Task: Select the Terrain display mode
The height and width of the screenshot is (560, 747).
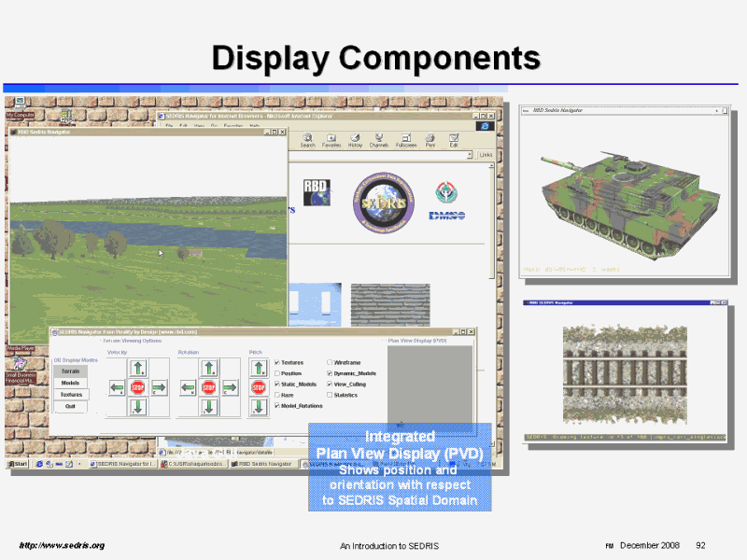Action: tap(70, 371)
